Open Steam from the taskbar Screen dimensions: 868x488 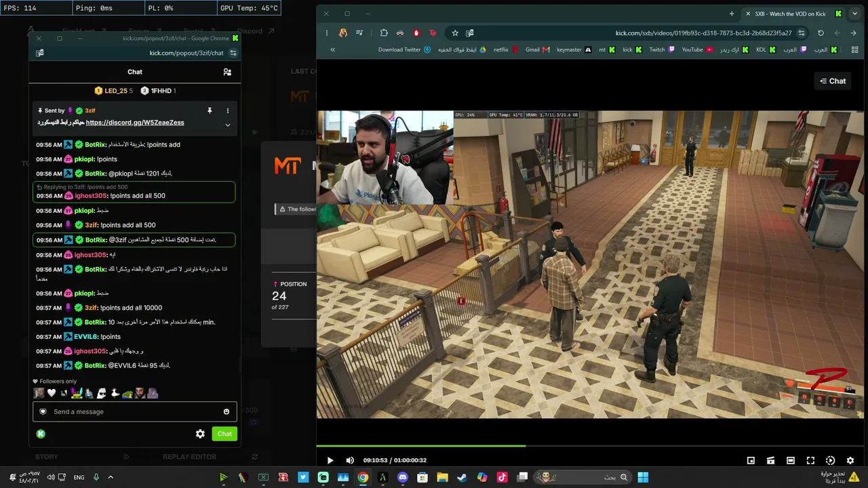(462, 477)
